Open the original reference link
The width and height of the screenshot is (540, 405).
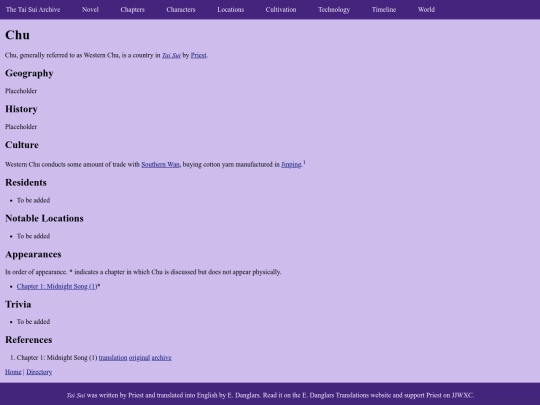(x=139, y=358)
